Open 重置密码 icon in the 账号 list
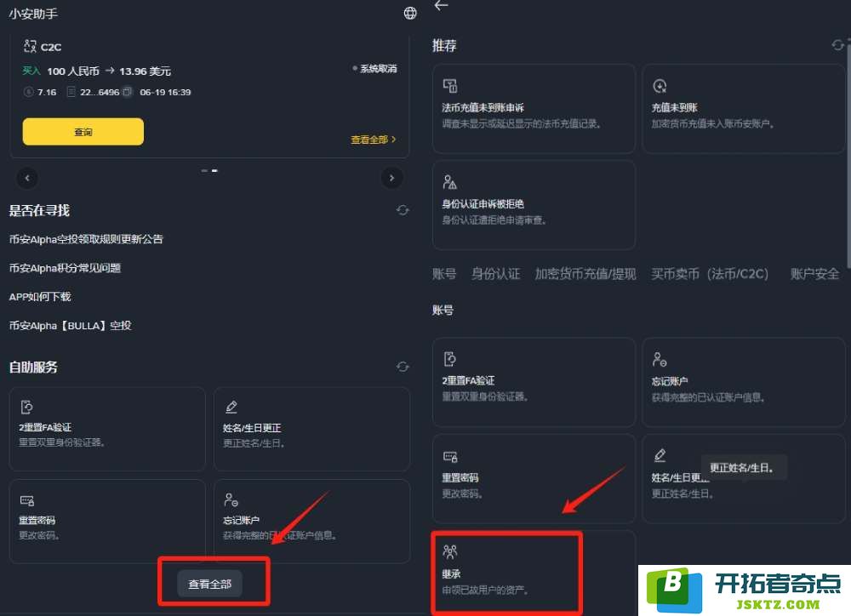 click(450, 456)
